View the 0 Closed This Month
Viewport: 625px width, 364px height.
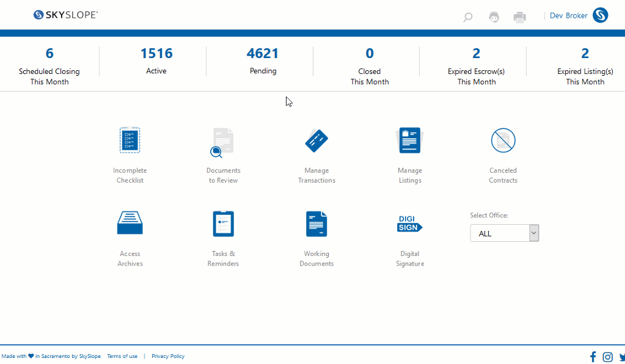(370, 66)
